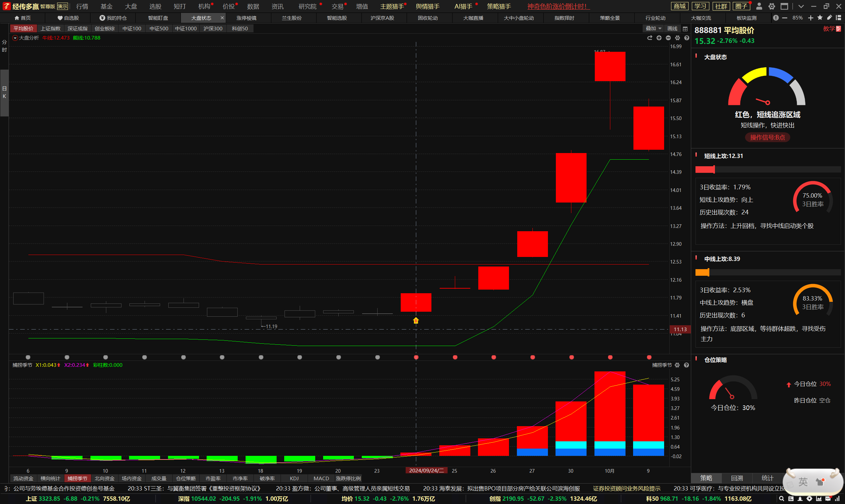Screen dimensions: 845x504
Task: Click the chart zoom-out minus icon
Action: (x=668, y=38)
